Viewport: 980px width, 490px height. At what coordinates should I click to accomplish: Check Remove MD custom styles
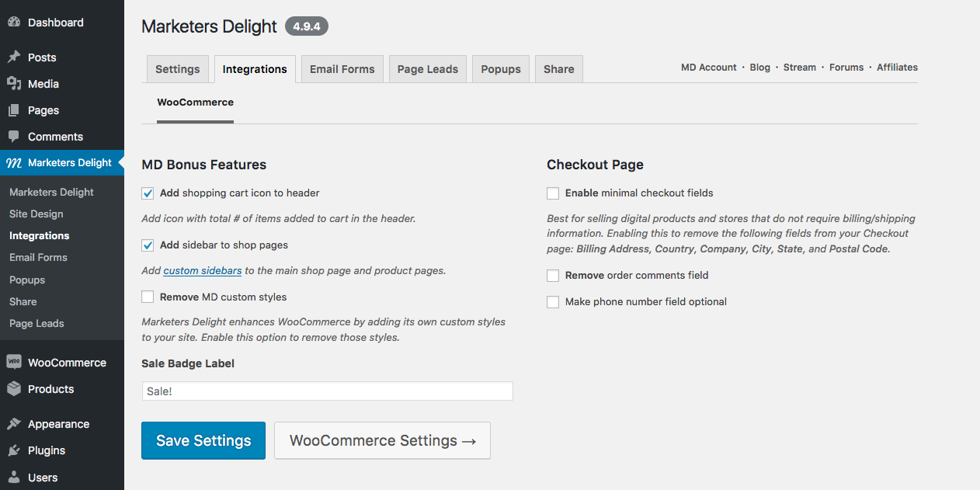pyautogui.click(x=148, y=297)
